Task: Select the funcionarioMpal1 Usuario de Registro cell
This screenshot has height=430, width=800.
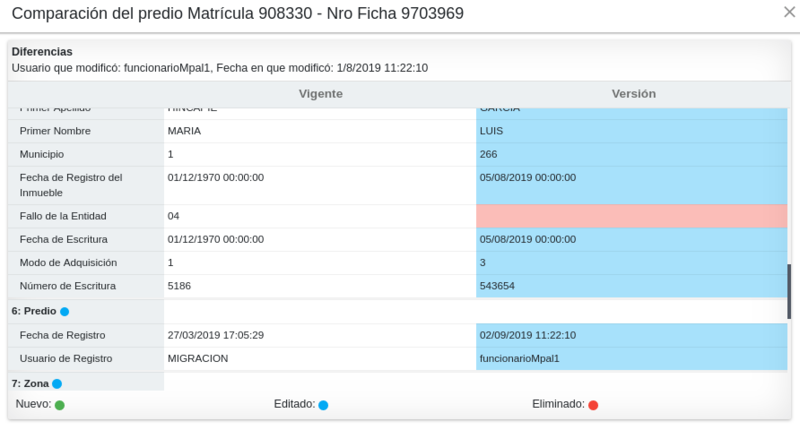Action: [519, 358]
